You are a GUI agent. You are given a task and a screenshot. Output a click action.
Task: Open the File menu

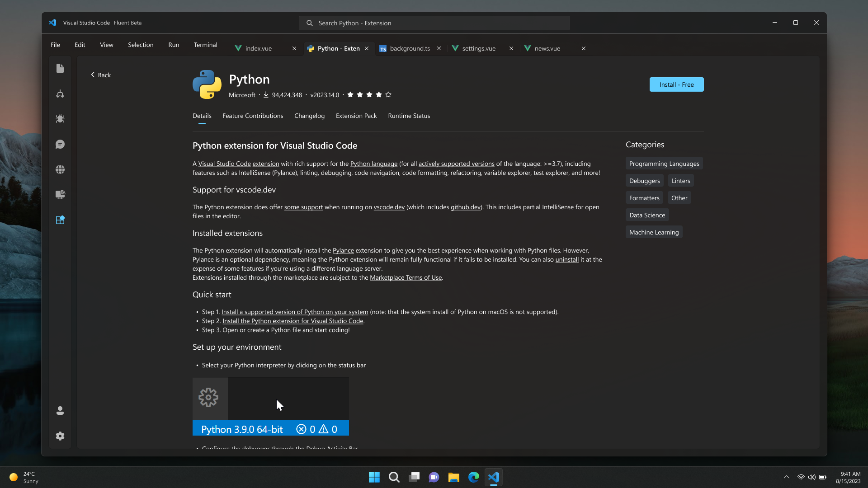[x=55, y=45]
